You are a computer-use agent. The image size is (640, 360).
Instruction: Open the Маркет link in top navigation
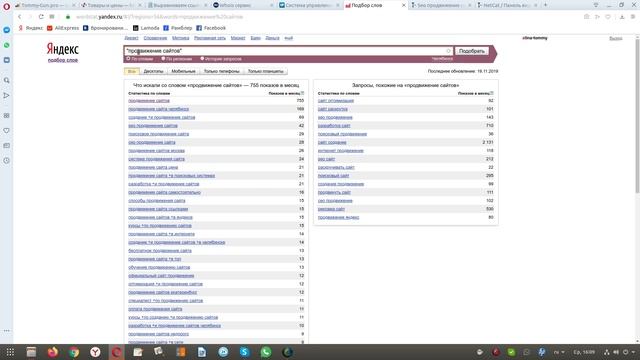coord(238,38)
